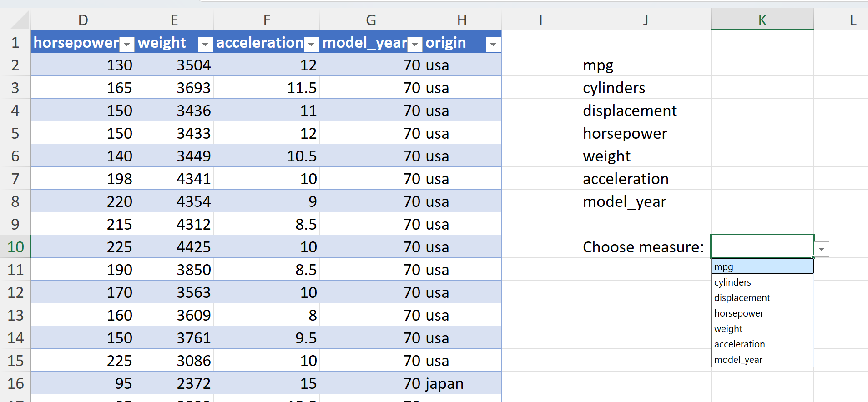Click the row 10 header

coord(15,247)
